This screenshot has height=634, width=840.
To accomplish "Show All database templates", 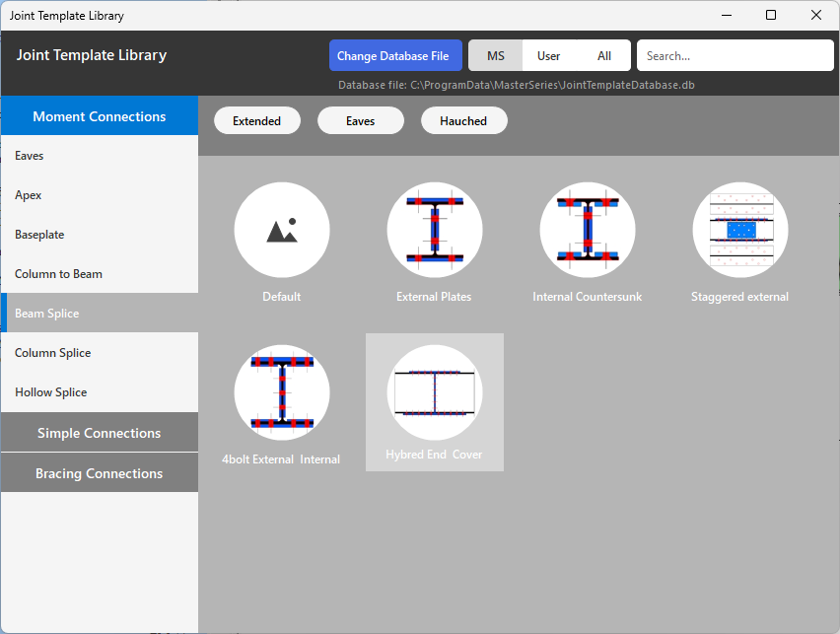I will [604, 56].
